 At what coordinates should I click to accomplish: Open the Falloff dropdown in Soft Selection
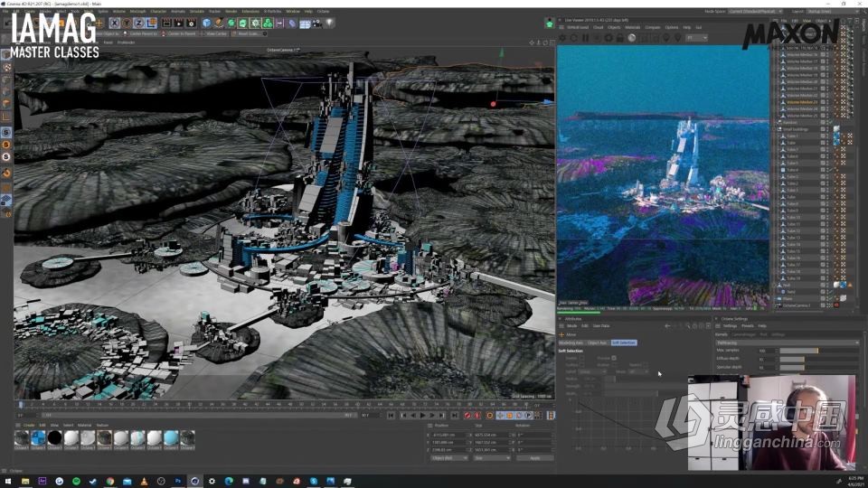tap(592, 371)
